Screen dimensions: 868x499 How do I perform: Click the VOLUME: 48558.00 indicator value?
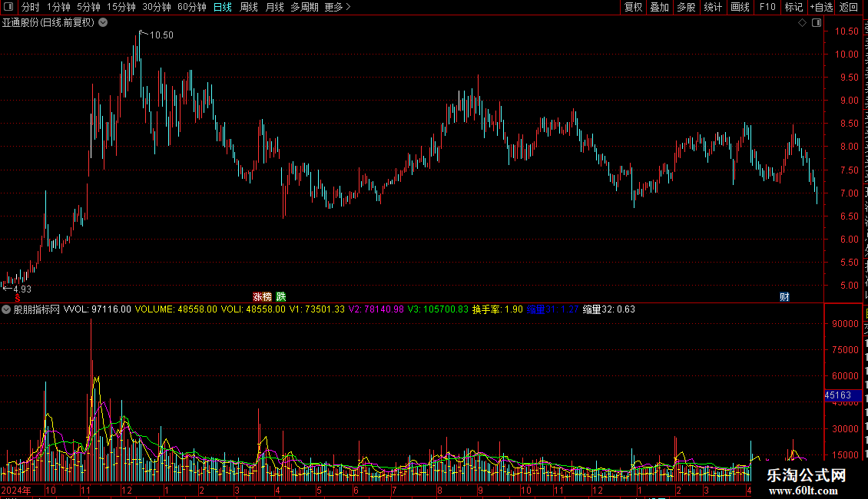coord(176,309)
